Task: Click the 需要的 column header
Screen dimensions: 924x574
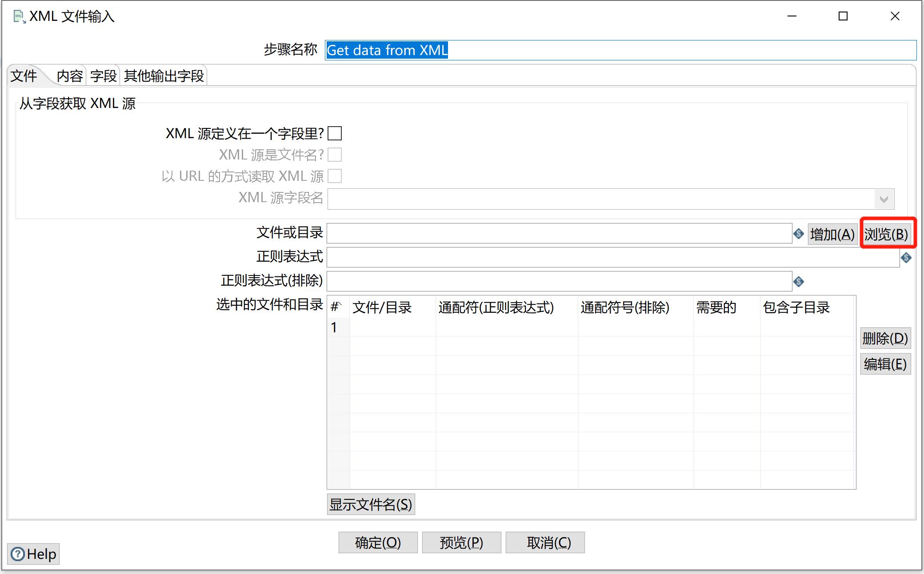Action: (727, 307)
